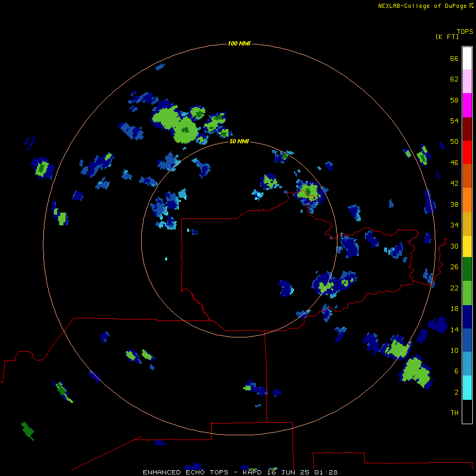Click the legend value '18'
476x476 pixels.
(x=454, y=309)
